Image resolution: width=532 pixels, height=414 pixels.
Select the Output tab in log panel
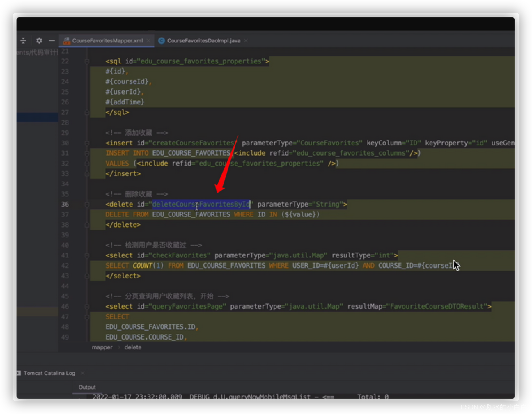tap(87, 387)
